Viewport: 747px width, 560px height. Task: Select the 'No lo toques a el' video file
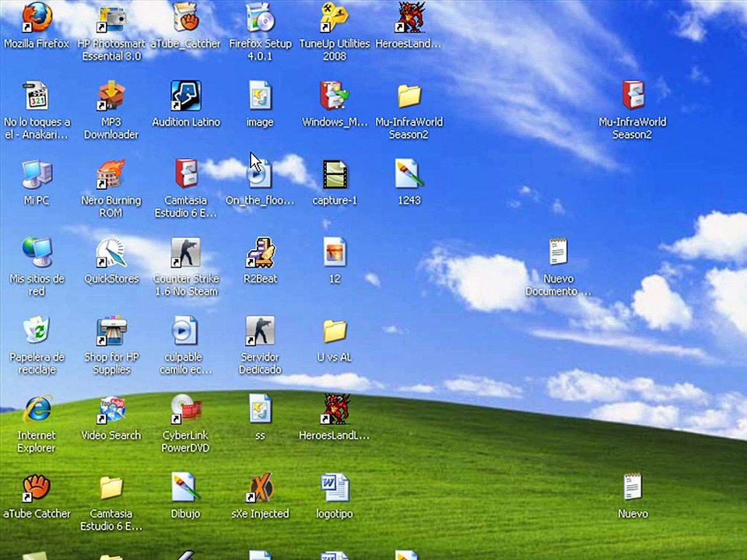tap(37, 96)
